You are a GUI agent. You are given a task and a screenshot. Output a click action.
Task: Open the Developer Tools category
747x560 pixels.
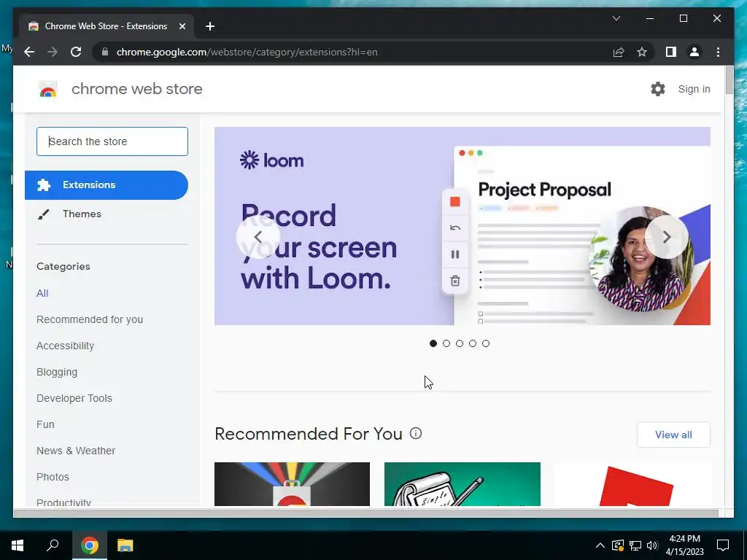(74, 398)
